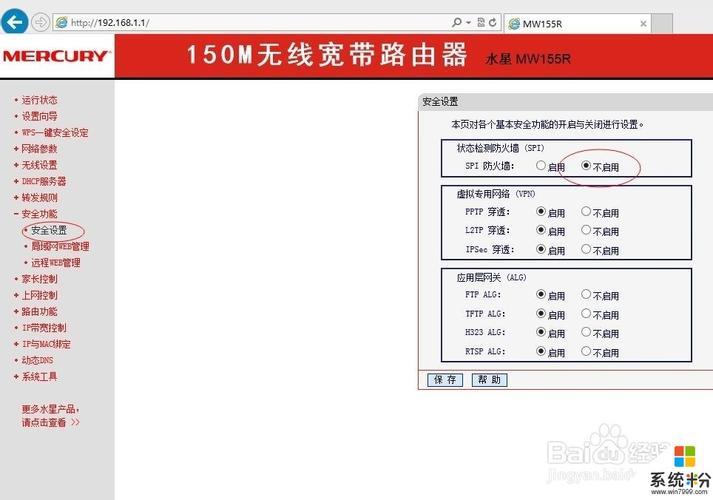The image size is (713, 500).
Task: Open 家长控制 in the sidebar
Action: [39, 279]
